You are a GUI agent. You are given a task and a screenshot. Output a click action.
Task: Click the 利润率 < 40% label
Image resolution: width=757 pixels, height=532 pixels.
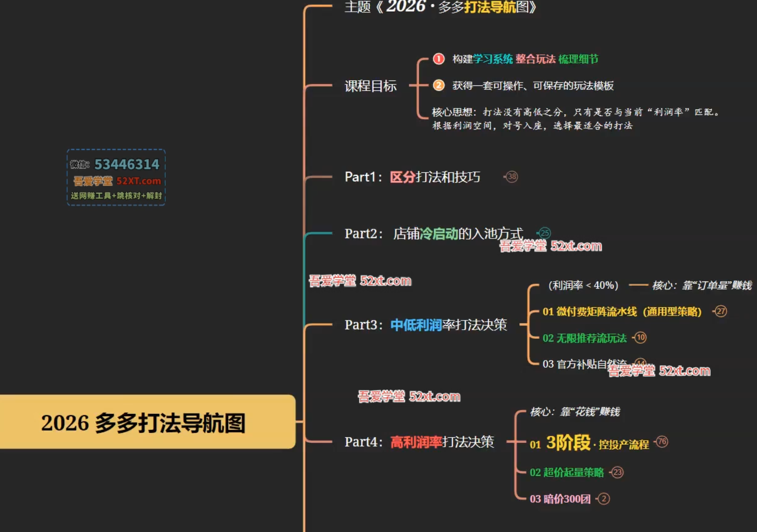(583, 285)
